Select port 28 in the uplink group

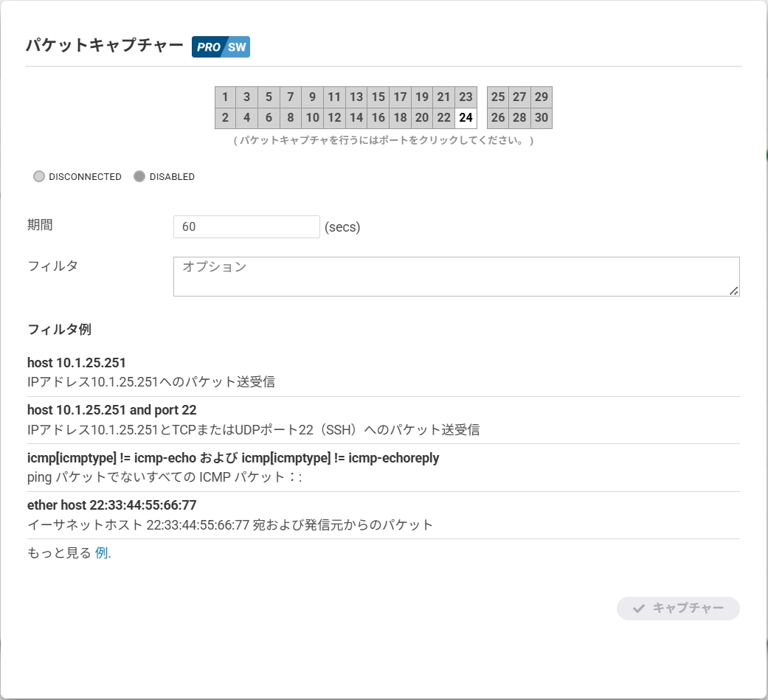519,118
